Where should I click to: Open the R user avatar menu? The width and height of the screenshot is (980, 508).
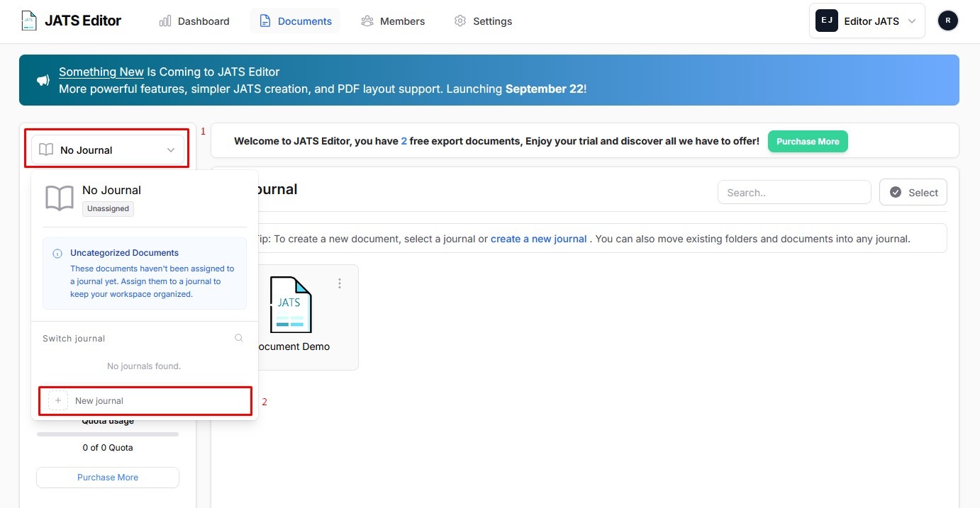click(x=947, y=21)
